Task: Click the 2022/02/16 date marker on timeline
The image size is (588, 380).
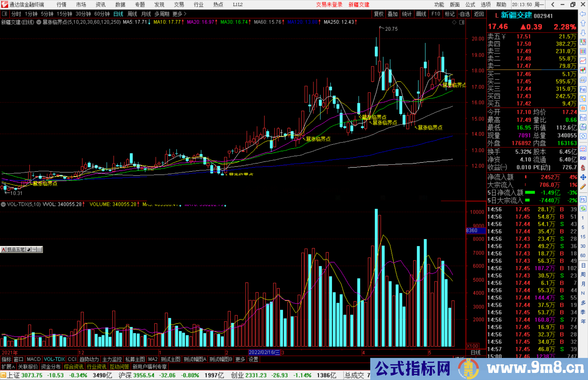Action: pyautogui.click(x=264, y=352)
